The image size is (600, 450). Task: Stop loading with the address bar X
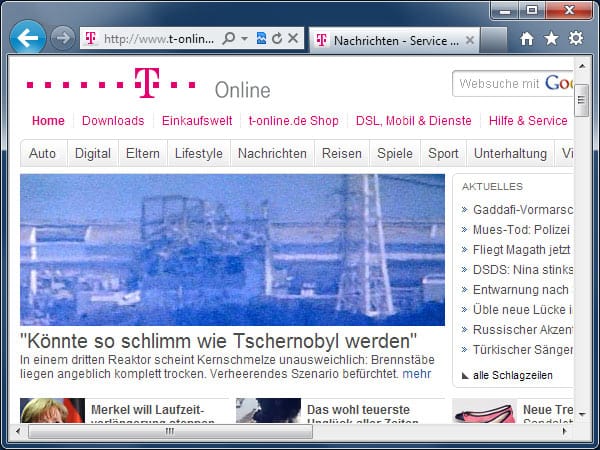click(293, 38)
